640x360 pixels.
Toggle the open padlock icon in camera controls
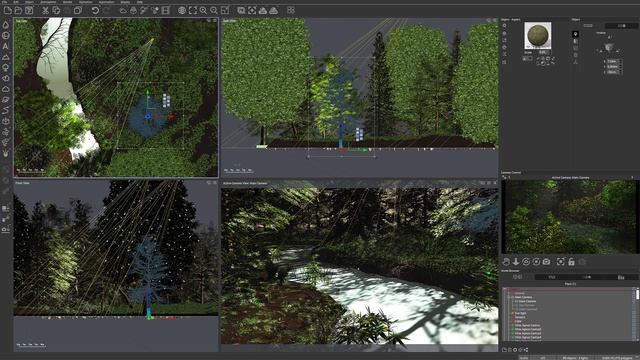tap(571, 262)
